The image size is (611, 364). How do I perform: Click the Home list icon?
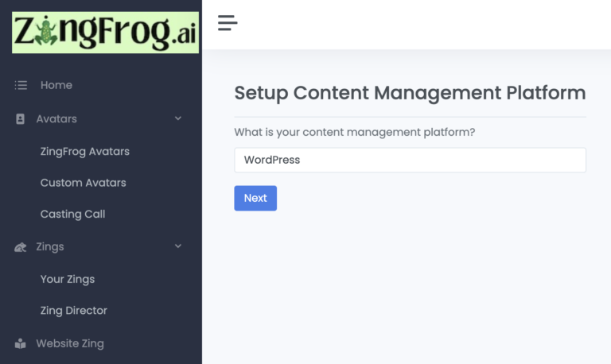pyautogui.click(x=21, y=85)
